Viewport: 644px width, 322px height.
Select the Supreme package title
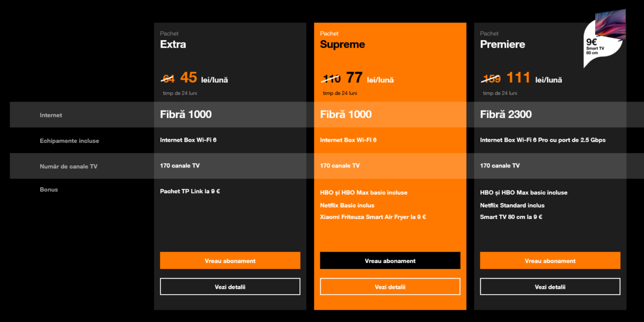pyautogui.click(x=342, y=45)
